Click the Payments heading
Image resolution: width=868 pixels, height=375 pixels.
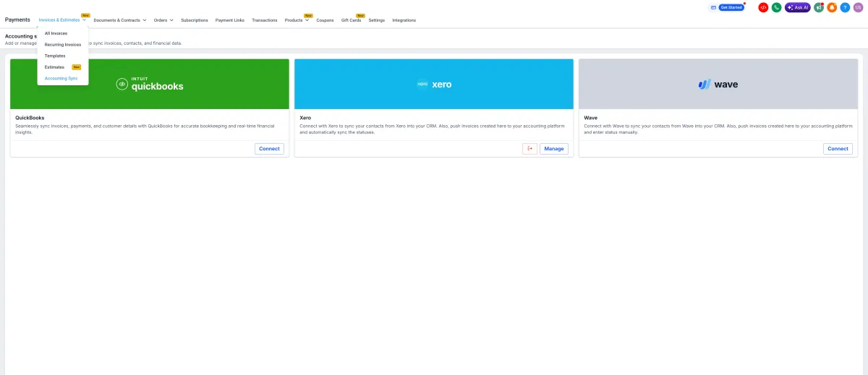point(17,20)
